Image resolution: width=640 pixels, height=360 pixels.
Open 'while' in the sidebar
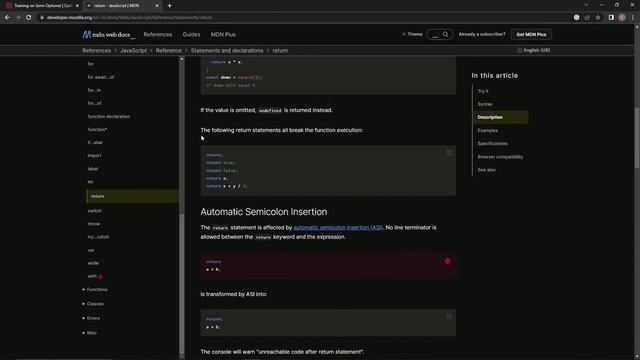(x=93, y=263)
